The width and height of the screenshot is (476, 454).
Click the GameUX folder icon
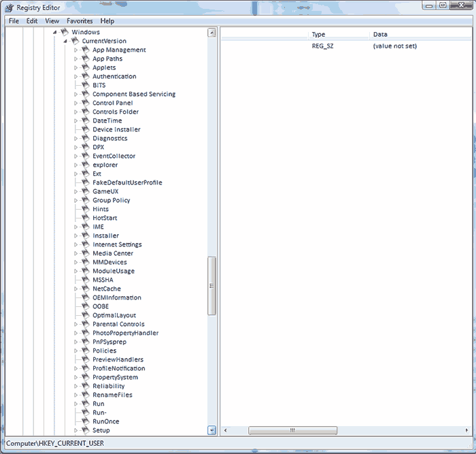point(86,191)
